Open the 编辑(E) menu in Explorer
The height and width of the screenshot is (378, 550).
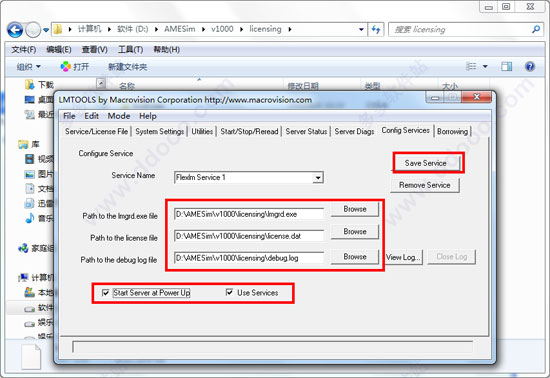[x=59, y=49]
